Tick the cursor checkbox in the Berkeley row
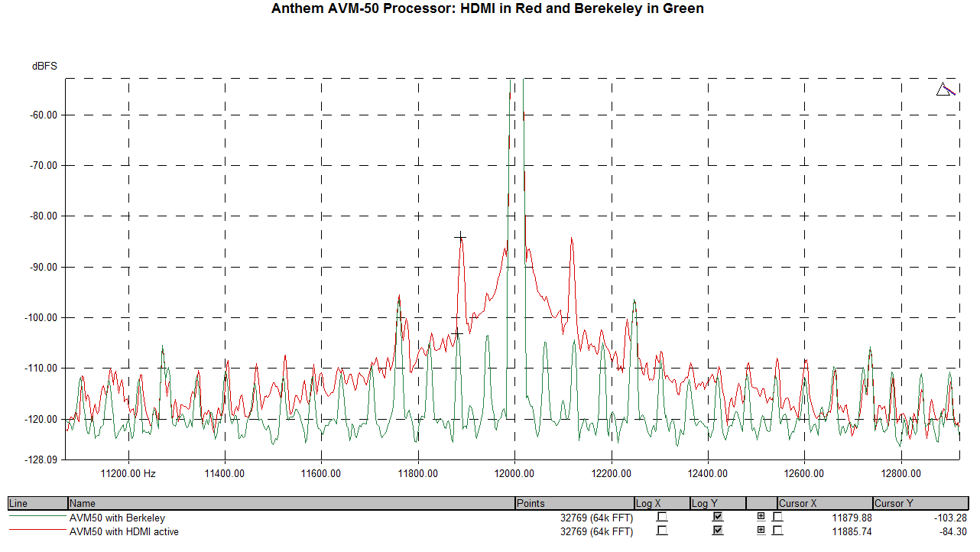980x552 pixels. 777,517
